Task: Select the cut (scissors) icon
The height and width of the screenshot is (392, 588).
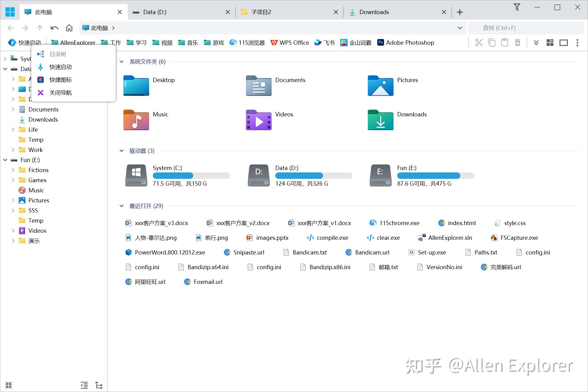Action: (479, 43)
